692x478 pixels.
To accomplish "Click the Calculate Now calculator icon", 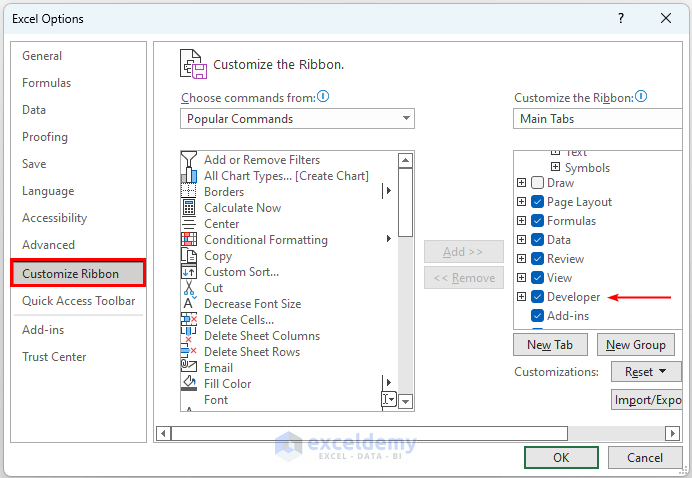I will click(189, 207).
